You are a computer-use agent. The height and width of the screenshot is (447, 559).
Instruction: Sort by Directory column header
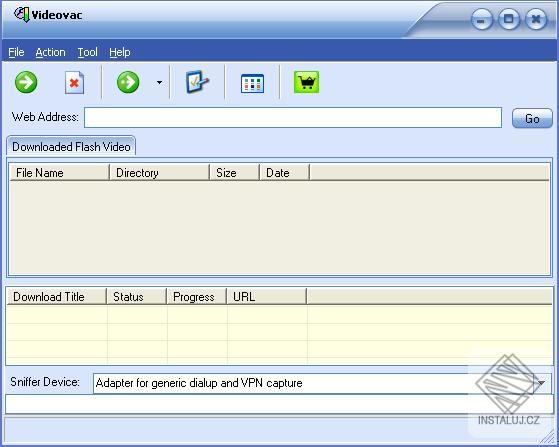(159, 173)
